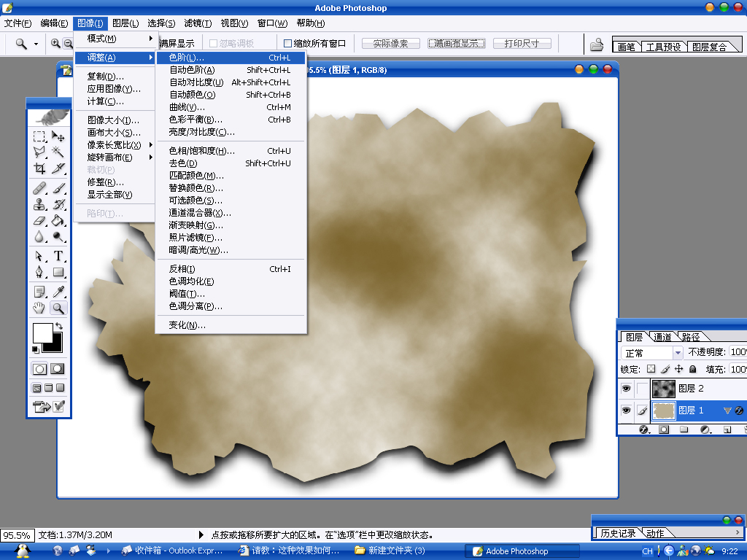Screen dimensions: 747x560
Task: Expand layer effects on 图层 1
Action: (x=727, y=411)
